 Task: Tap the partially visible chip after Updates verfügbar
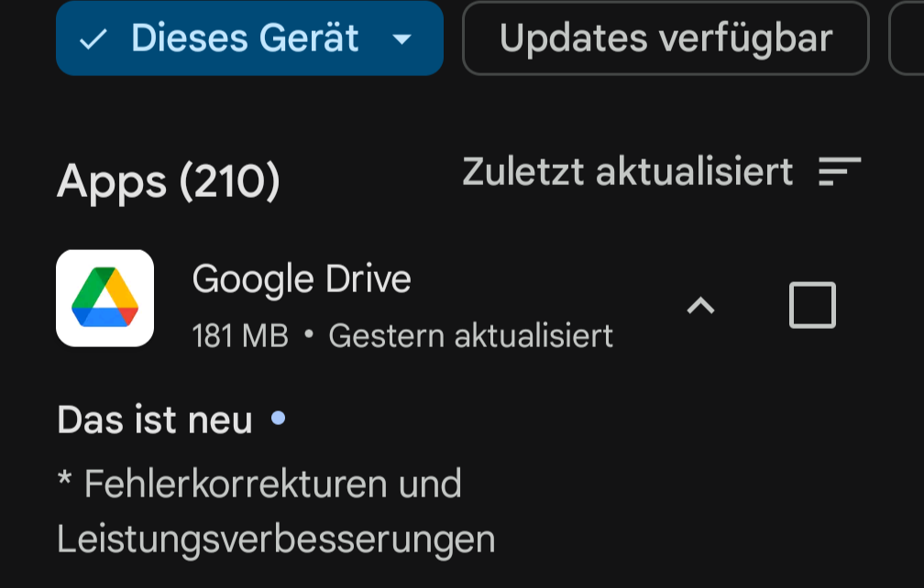point(907,38)
